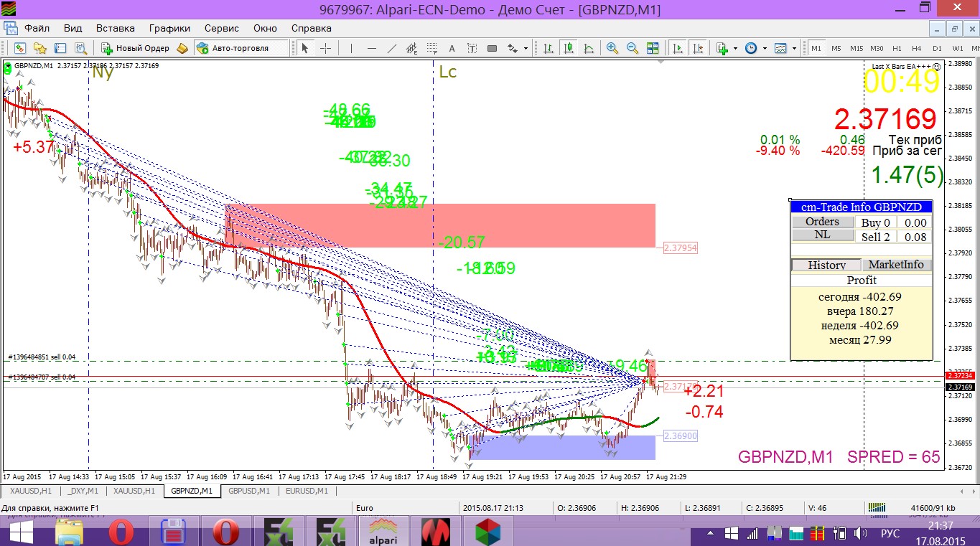The height and width of the screenshot is (546, 980).
Task: Click the РУС language indicator in tray
Action: 890,534
